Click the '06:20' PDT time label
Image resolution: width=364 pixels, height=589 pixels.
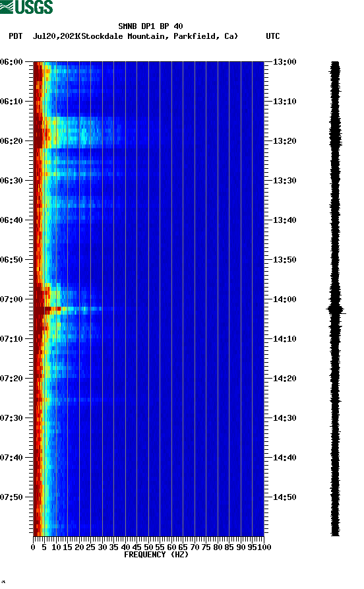coord(11,141)
